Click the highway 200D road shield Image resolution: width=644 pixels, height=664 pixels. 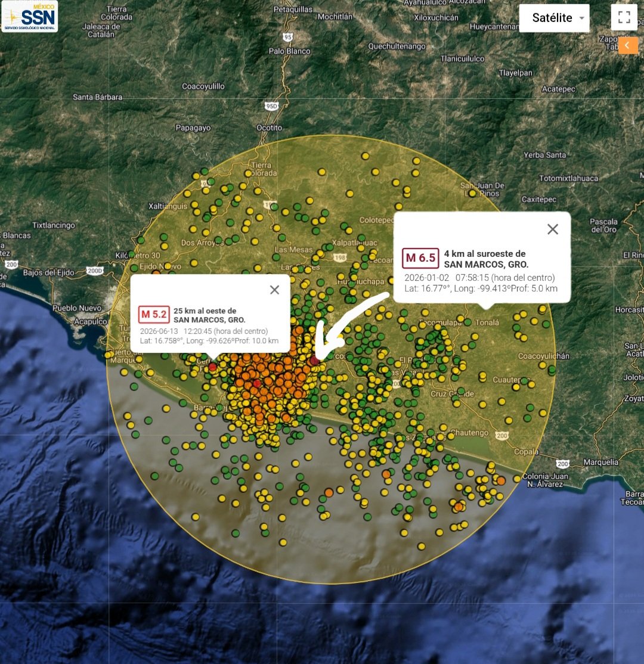[x=94, y=271]
